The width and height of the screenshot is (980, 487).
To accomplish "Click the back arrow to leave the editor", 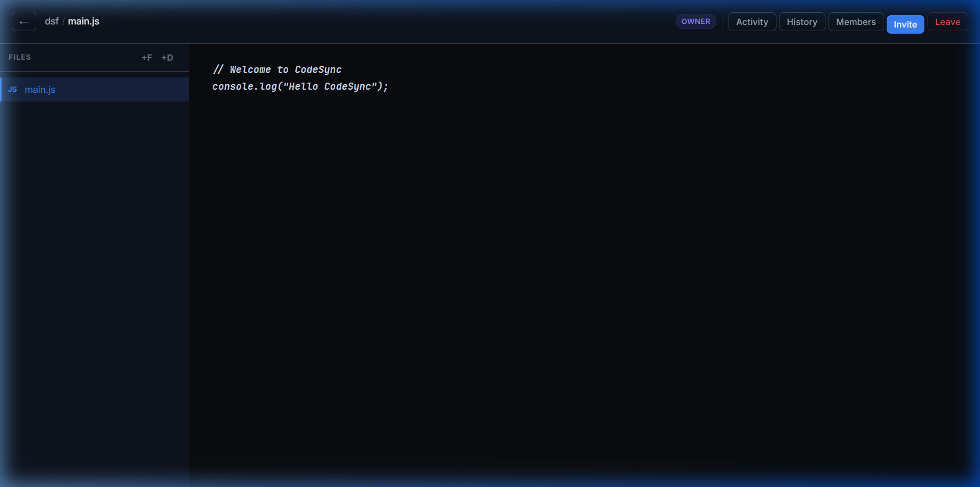I will tap(23, 21).
